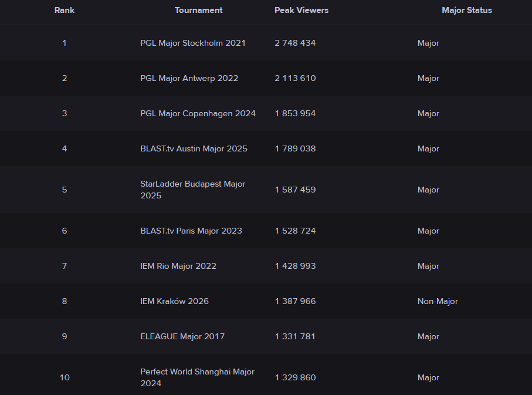
Task: Select PGL Major Copenhagen 2024 tournament
Action: [198, 113]
